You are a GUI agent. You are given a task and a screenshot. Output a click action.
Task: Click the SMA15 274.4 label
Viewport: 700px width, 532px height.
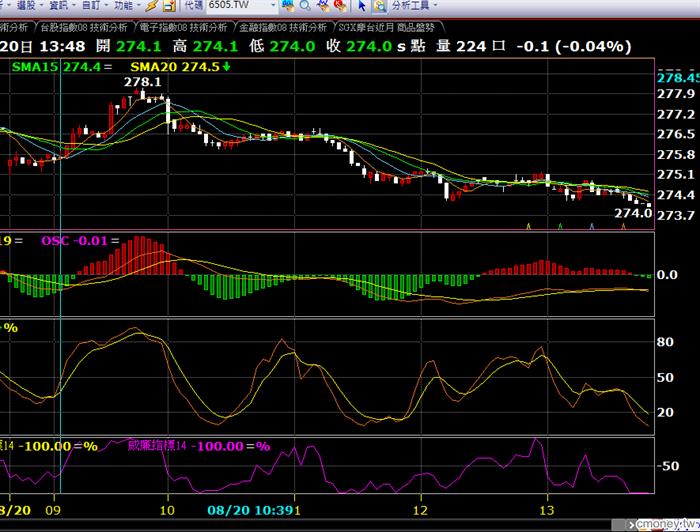coord(62,67)
